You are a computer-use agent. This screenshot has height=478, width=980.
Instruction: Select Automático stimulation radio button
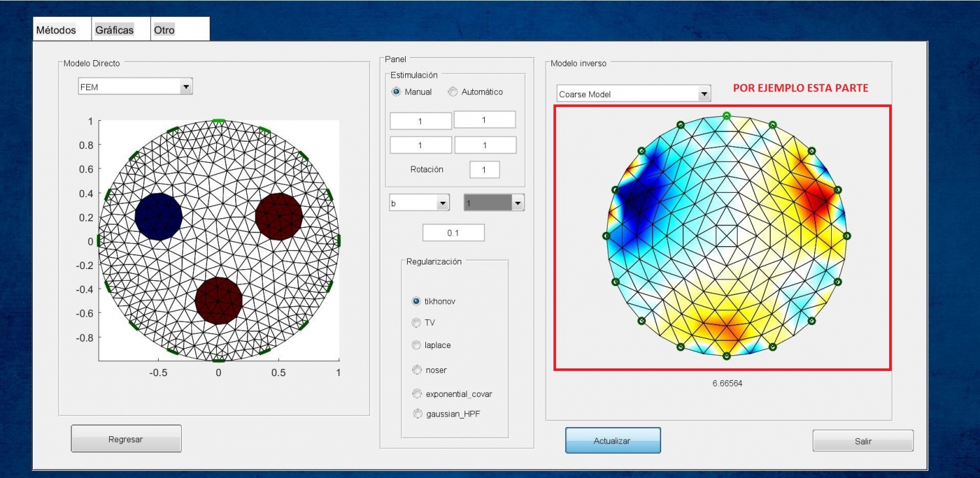(453, 92)
